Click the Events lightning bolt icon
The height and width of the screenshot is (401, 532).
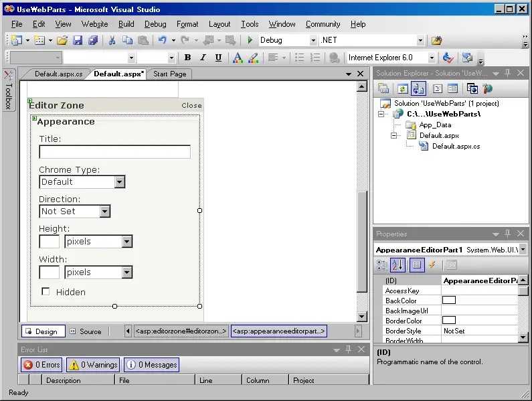[432, 265]
